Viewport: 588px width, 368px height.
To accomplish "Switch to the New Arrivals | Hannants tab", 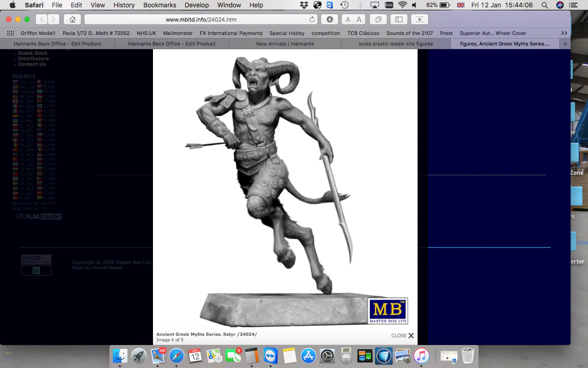I will [x=285, y=44].
